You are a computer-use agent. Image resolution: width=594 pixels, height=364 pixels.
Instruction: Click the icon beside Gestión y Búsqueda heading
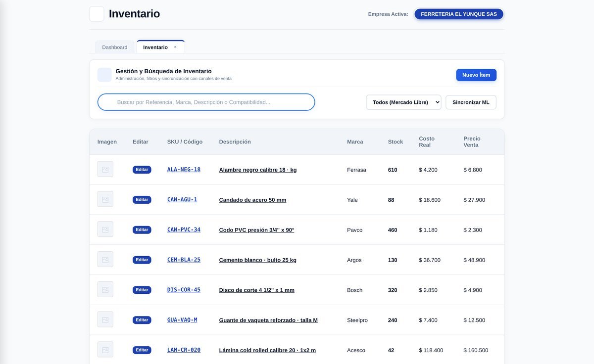tap(104, 75)
